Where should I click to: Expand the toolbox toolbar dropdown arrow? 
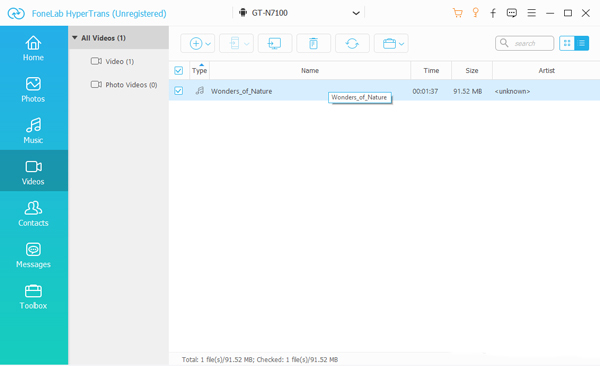(x=401, y=44)
